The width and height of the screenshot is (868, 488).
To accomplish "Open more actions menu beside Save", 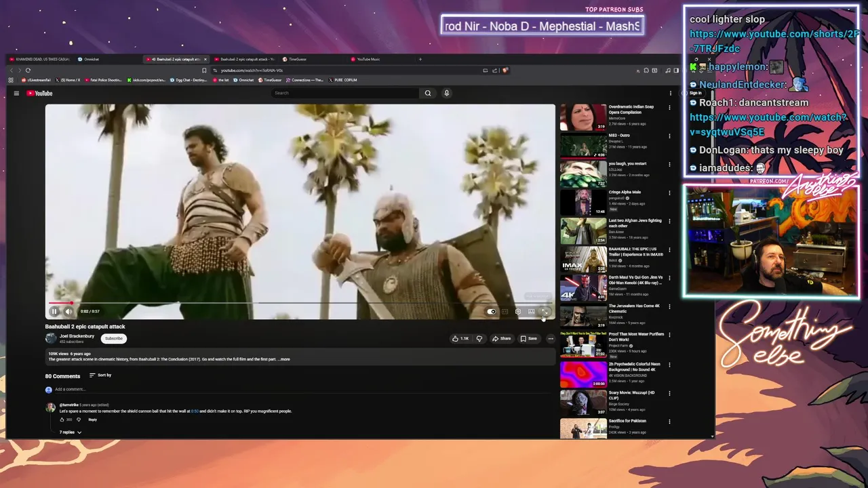I will 551,338.
